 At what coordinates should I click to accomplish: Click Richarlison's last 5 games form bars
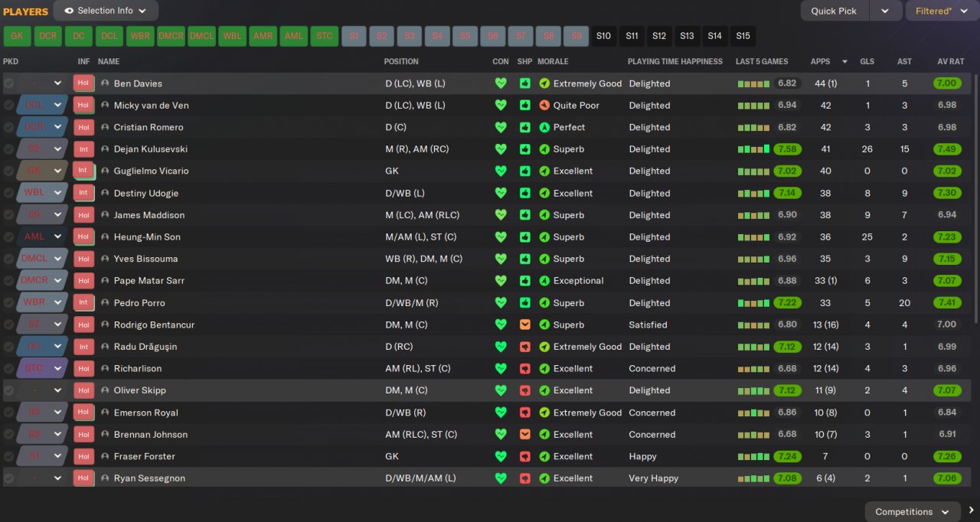(x=753, y=368)
